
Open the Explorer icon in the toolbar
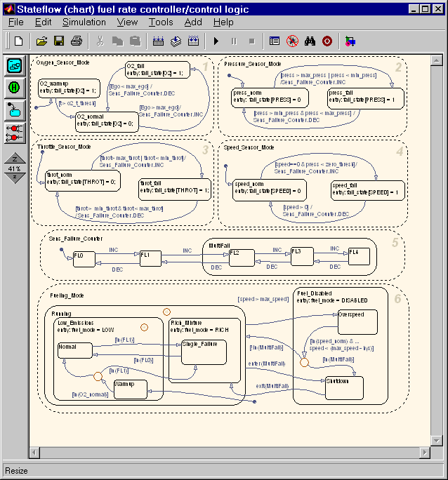(275, 41)
